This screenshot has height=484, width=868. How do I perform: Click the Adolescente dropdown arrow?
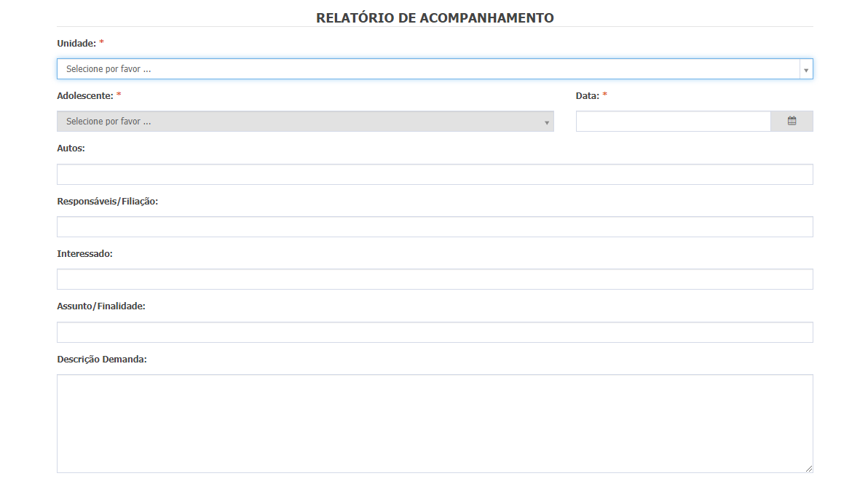(547, 122)
